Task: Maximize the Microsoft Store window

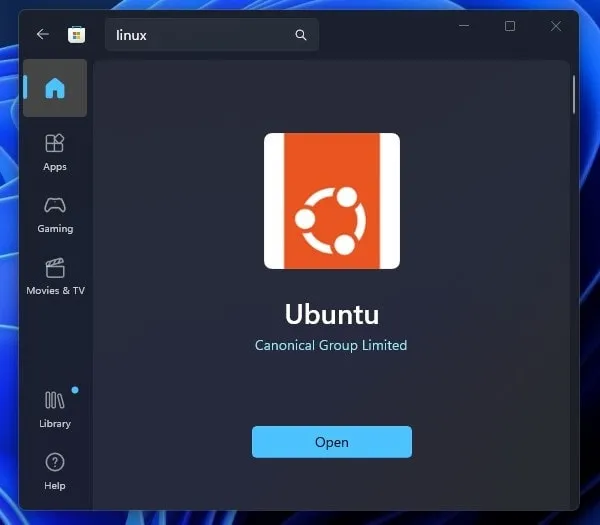Action: coord(510,26)
